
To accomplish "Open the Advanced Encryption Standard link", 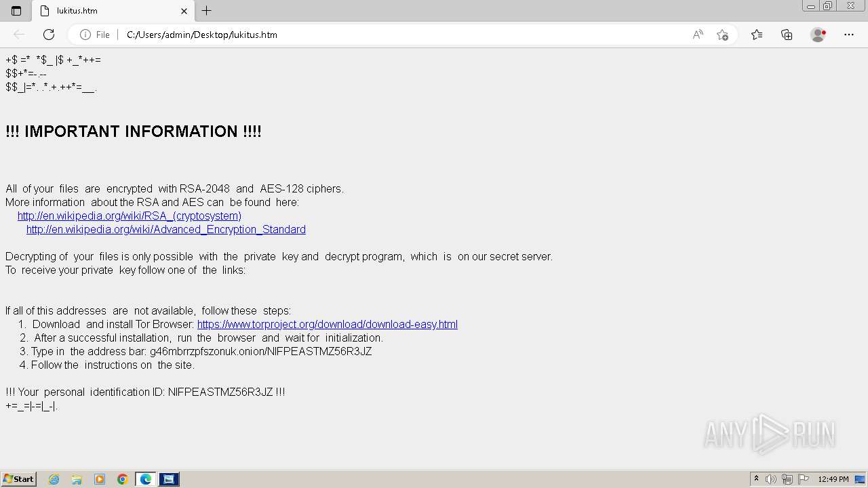I will coord(166,229).
